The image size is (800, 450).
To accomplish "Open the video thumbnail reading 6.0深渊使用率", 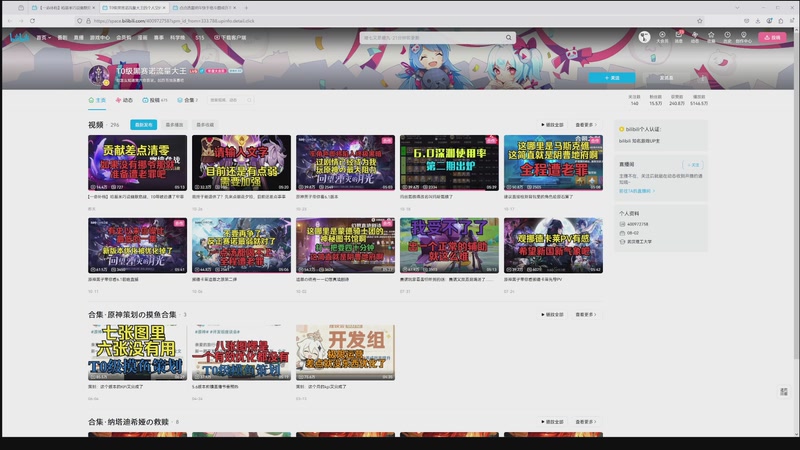I will (449, 163).
